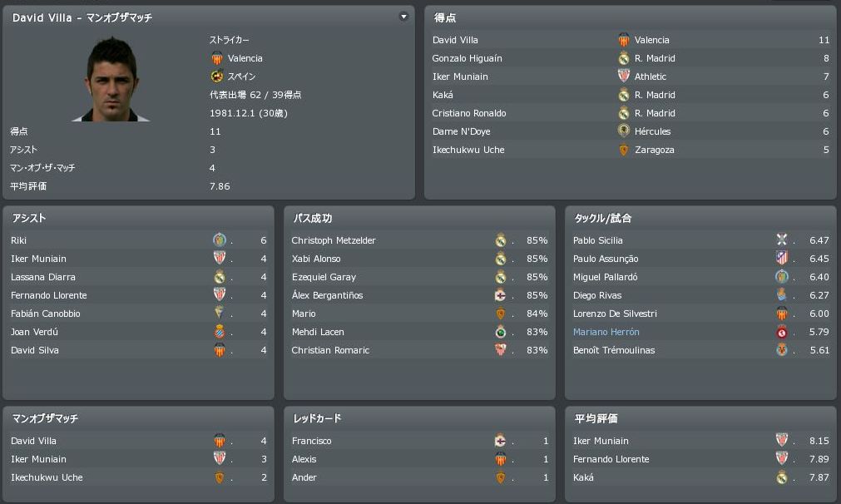Click club badge beside Riki in assists
This screenshot has width=841, height=504.
click(x=219, y=240)
